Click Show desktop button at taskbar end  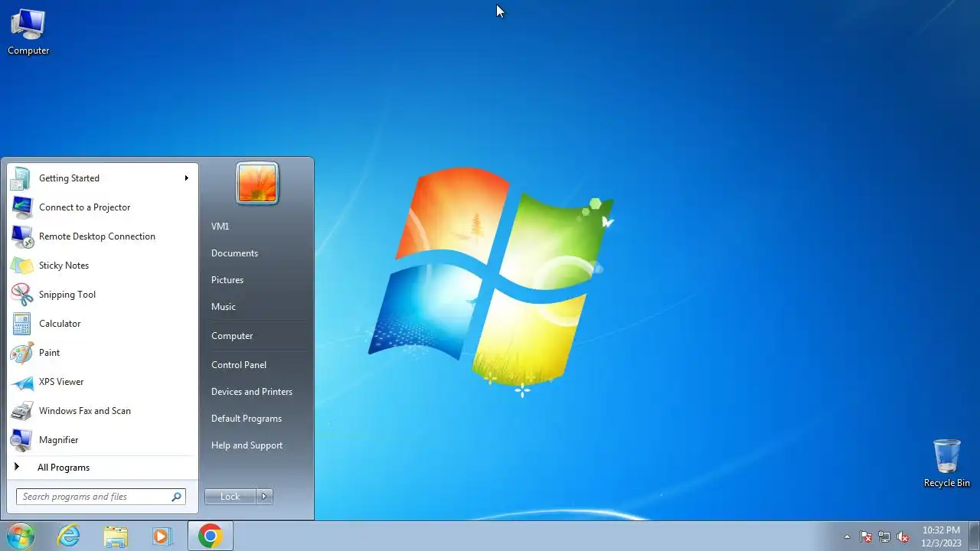coord(975,536)
